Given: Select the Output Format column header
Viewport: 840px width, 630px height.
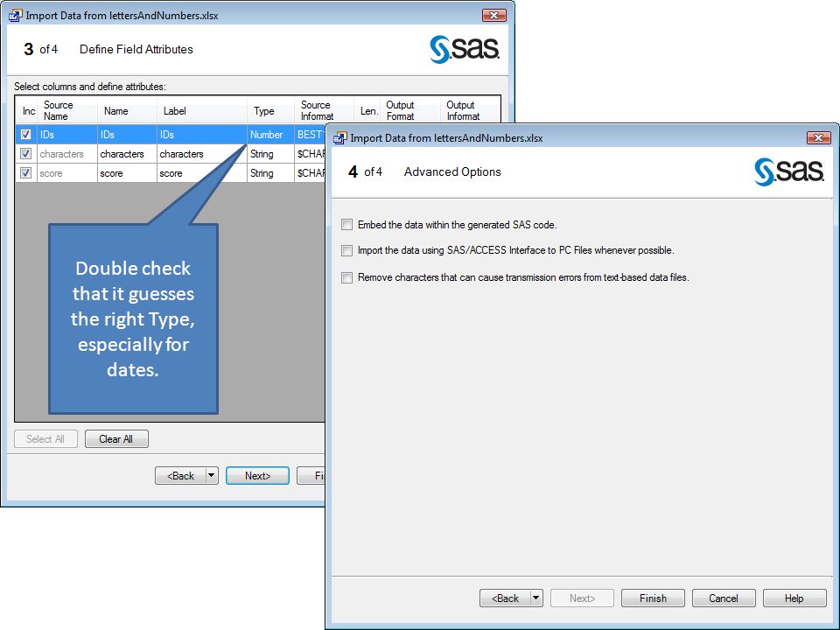Looking at the screenshot, I should (x=409, y=110).
